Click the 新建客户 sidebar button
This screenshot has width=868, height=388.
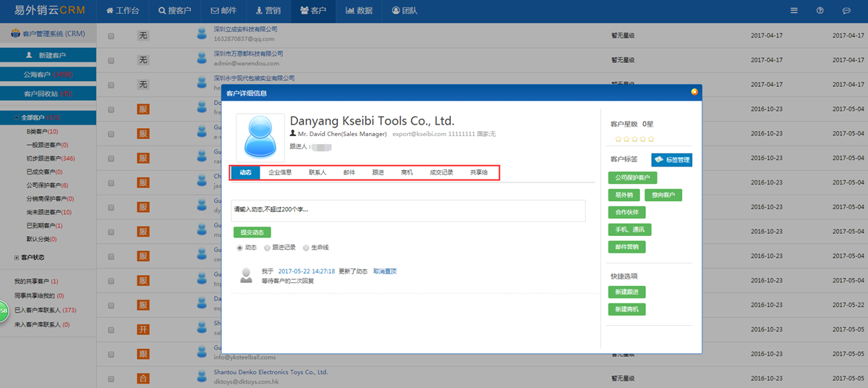click(48, 55)
